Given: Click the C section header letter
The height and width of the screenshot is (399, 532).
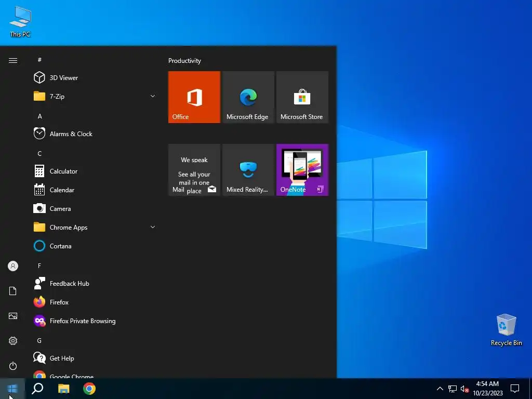Looking at the screenshot, I should click(39, 153).
